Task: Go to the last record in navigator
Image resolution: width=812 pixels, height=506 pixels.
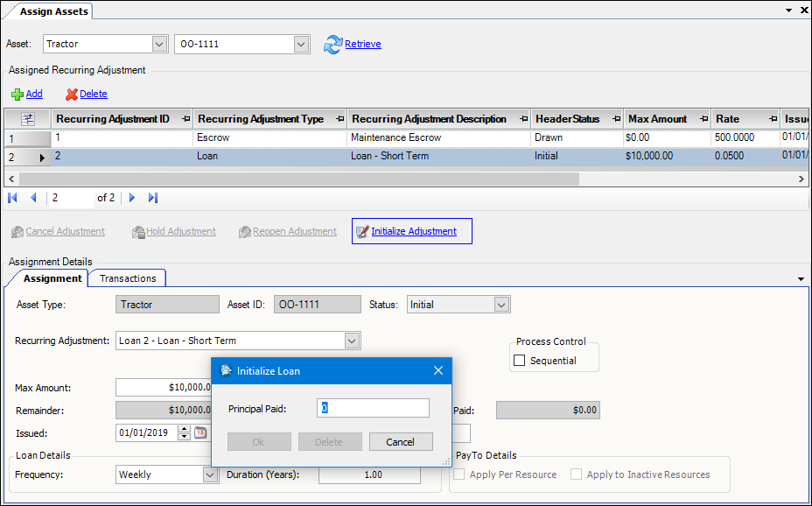Action: click(x=153, y=198)
